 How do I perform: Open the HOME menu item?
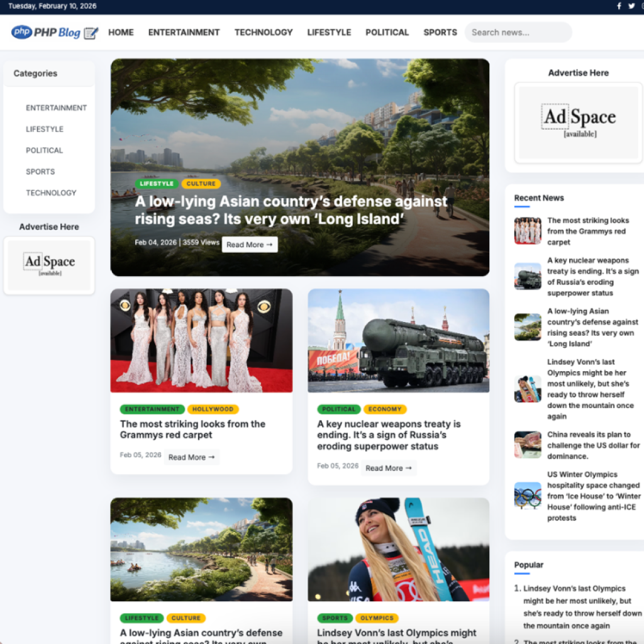(x=121, y=32)
